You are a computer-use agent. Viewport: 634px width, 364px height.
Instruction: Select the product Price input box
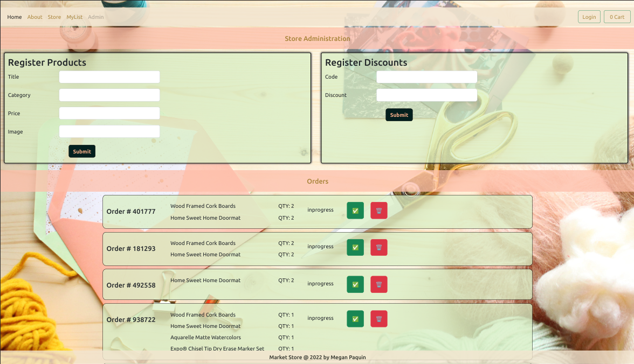tap(109, 114)
